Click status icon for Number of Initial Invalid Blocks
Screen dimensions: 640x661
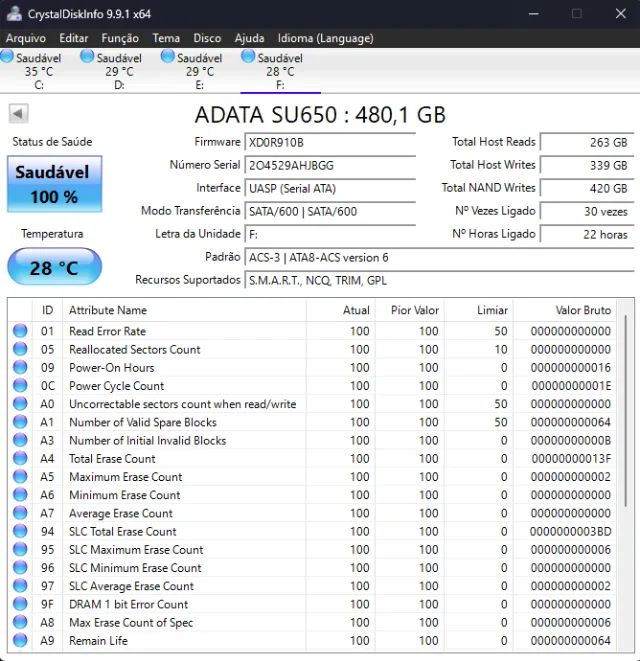pos(20,440)
